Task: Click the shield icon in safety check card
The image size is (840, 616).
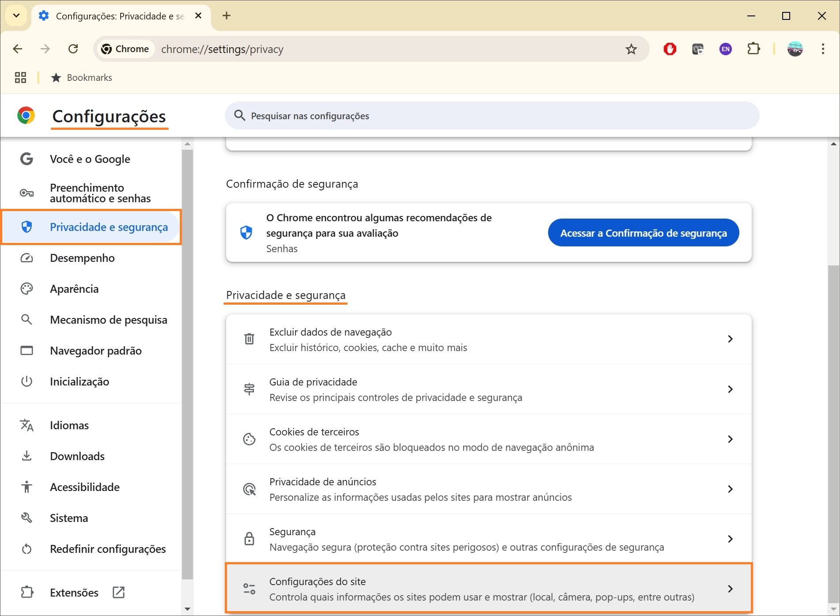Action: (x=246, y=232)
